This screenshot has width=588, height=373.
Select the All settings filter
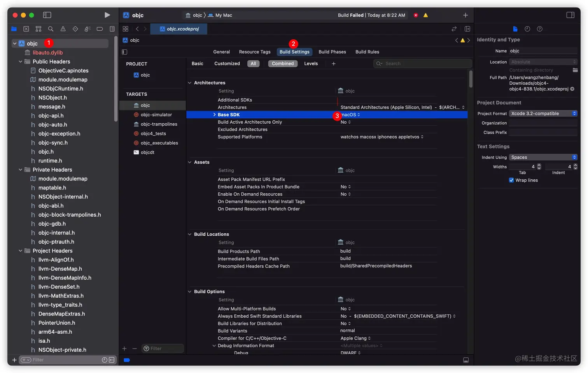(x=253, y=64)
